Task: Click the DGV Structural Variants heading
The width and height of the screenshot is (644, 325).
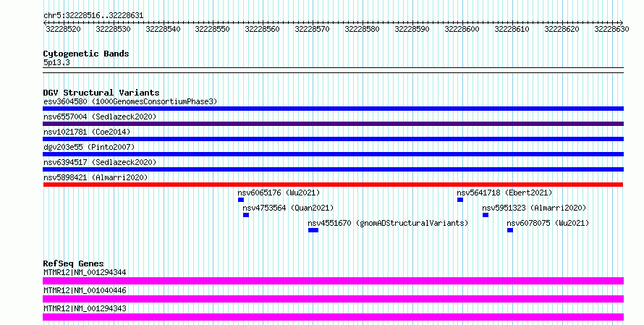Action: 101,93
